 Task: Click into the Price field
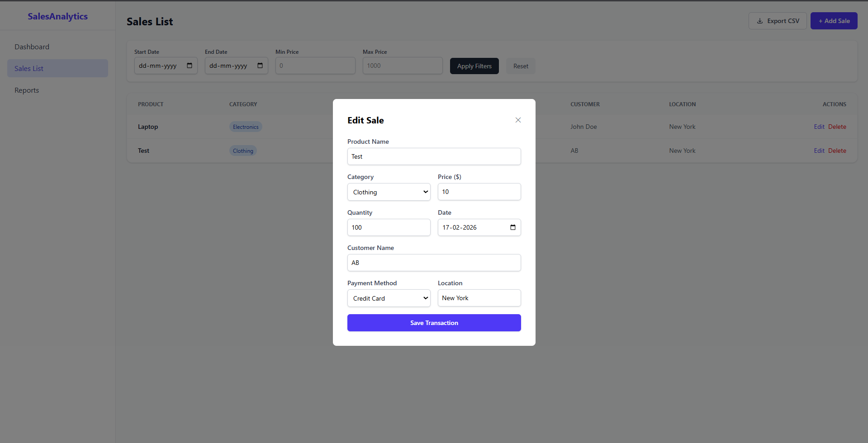479,192
